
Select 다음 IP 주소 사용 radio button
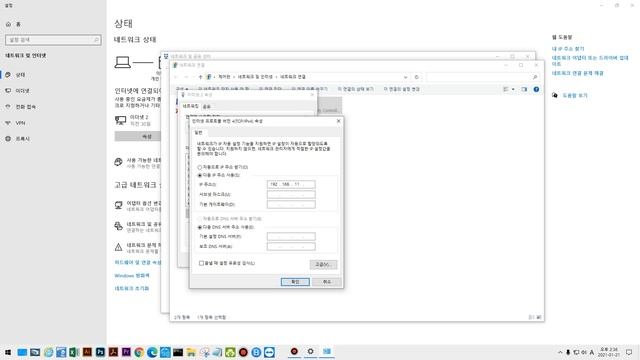pos(200,175)
